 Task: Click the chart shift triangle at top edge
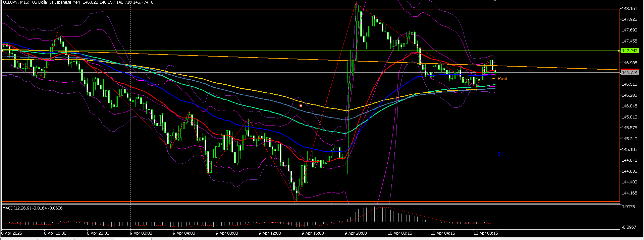tap(495, 1)
